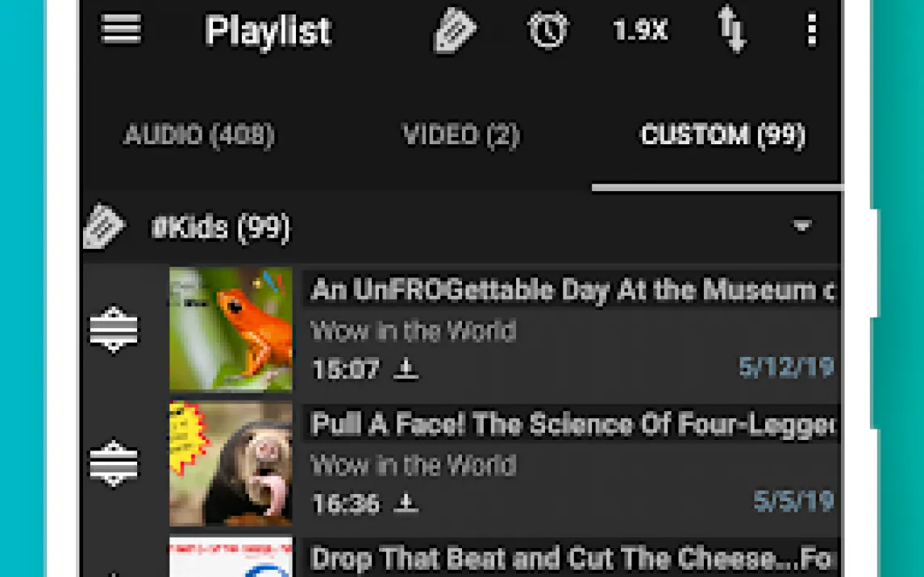Open the orange frog episode thumbnail
The height and width of the screenshot is (577, 924).
tap(231, 329)
